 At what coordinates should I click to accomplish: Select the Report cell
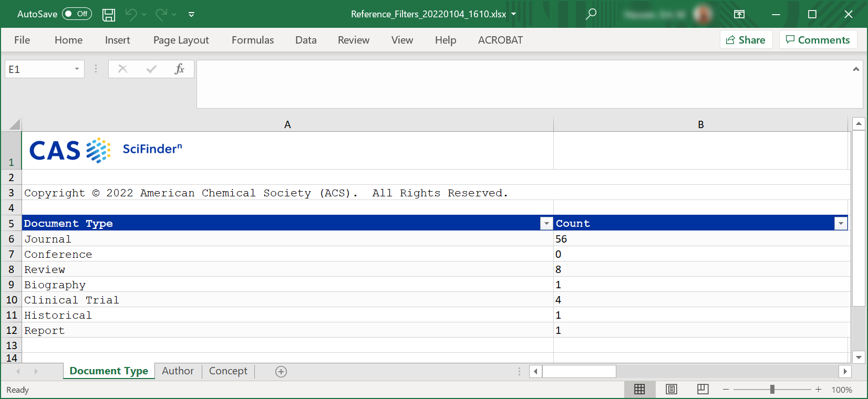click(287, 330)
